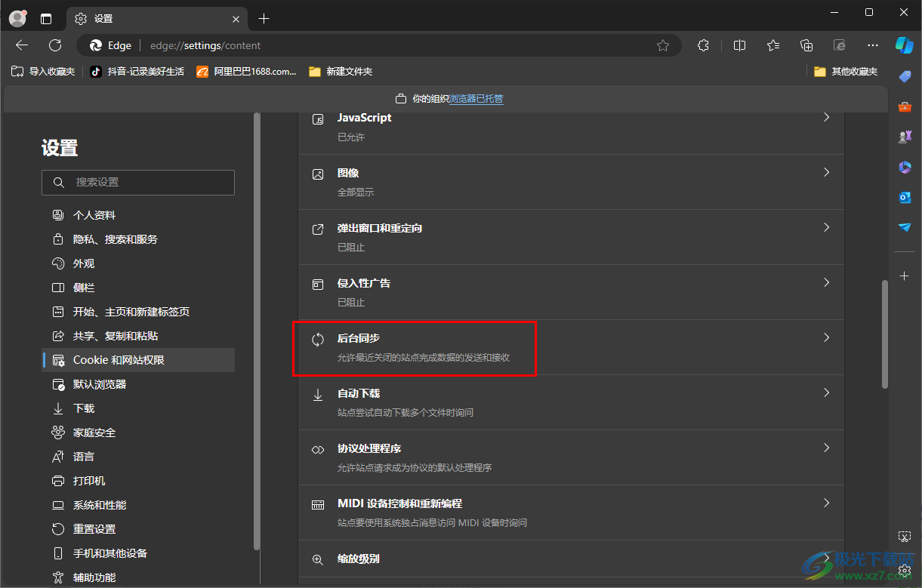This screenshot has height=588, width=922.
Task: Open the screenshot icon in sidebar
Action: point(905,537)
